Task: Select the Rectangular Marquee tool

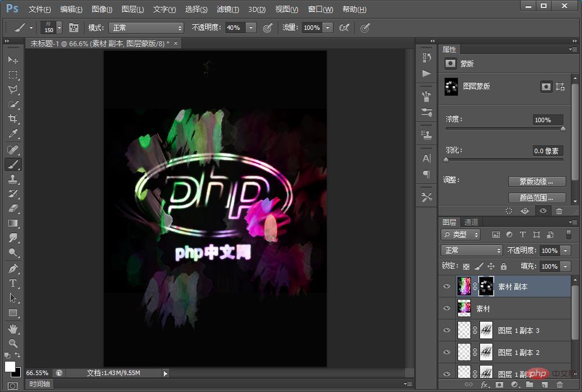Action: coord(13,74)
